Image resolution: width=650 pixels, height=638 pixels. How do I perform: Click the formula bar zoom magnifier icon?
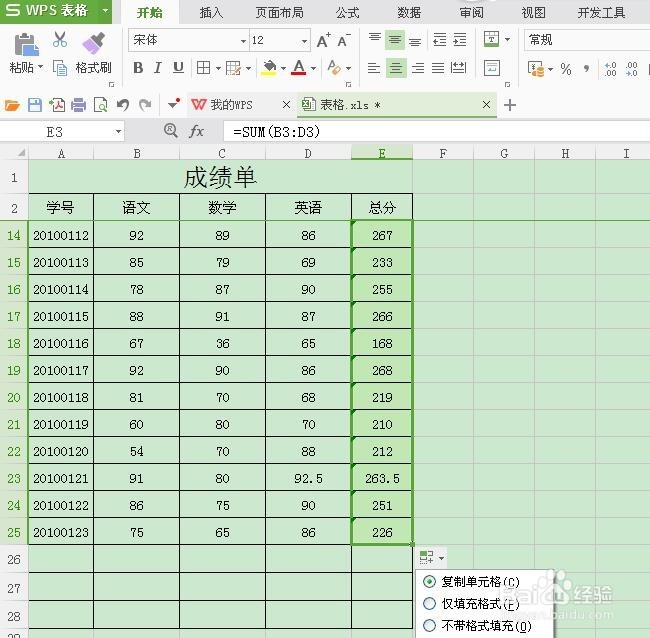[170, 131]
